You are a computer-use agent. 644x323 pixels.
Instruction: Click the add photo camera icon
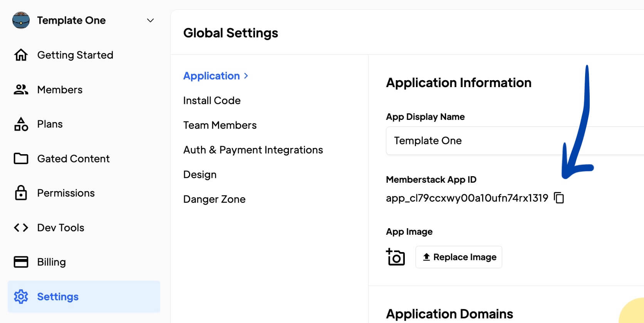coord(396,257)
